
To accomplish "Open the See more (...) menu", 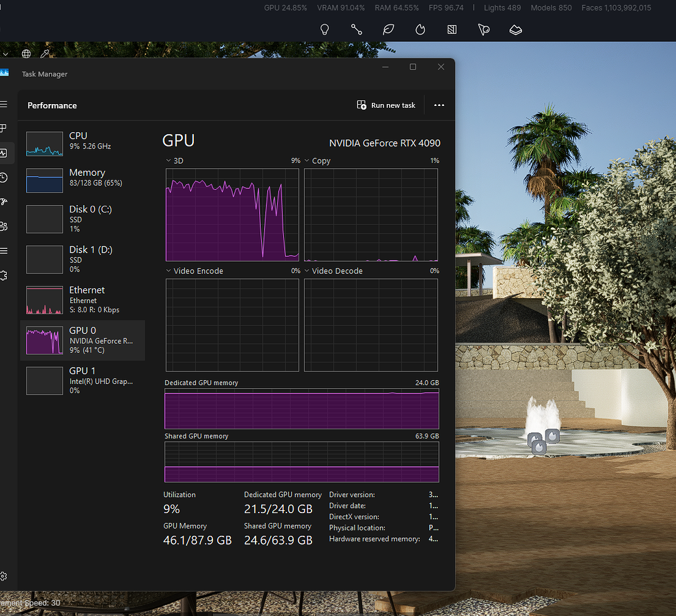I will (439, 105).
